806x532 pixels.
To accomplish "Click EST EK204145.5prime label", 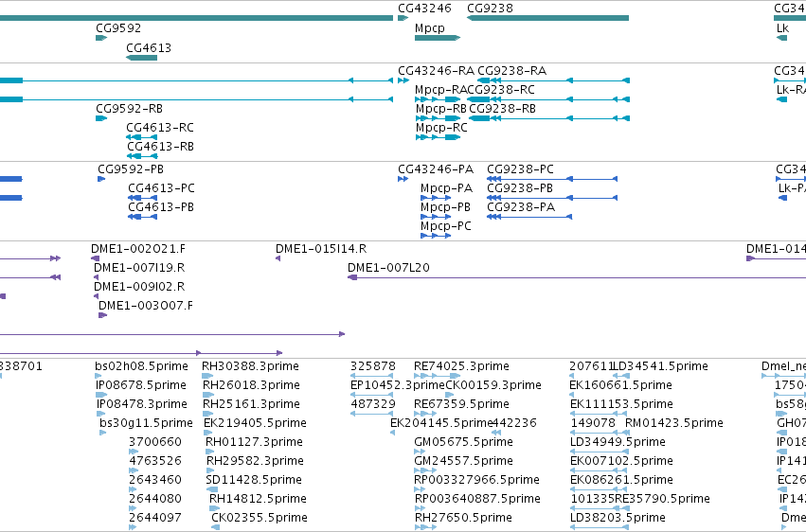I will click(x=441, y=424).
